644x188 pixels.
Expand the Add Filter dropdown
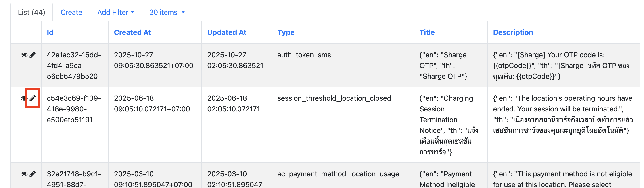tap(115, 12)
